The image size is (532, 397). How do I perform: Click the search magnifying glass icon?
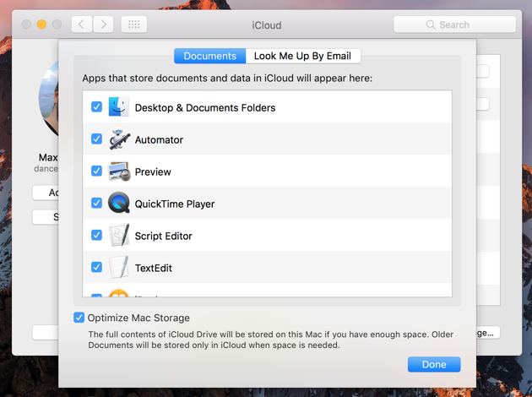[430, 24]
